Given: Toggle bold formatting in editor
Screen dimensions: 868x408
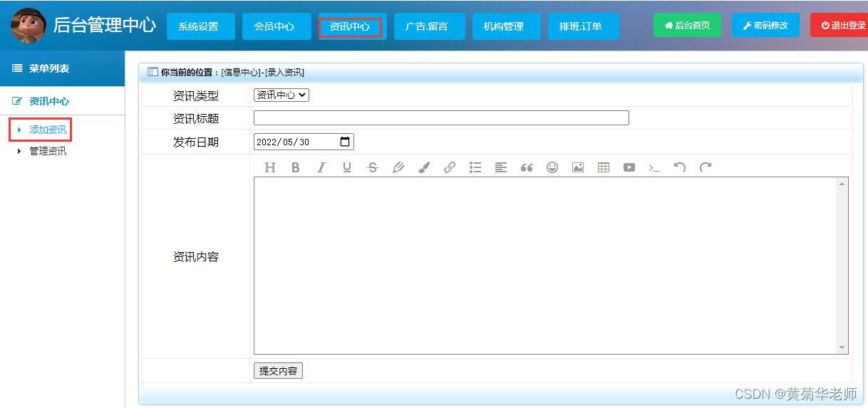Looking at the screenshot, I should click(295, 167).
